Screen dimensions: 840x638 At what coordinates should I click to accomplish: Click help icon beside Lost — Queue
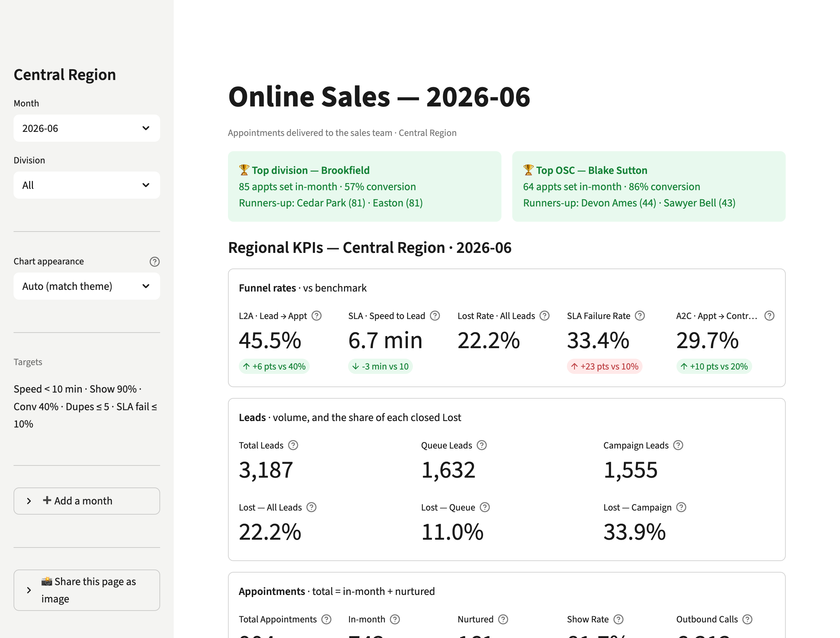click(484, 508)
